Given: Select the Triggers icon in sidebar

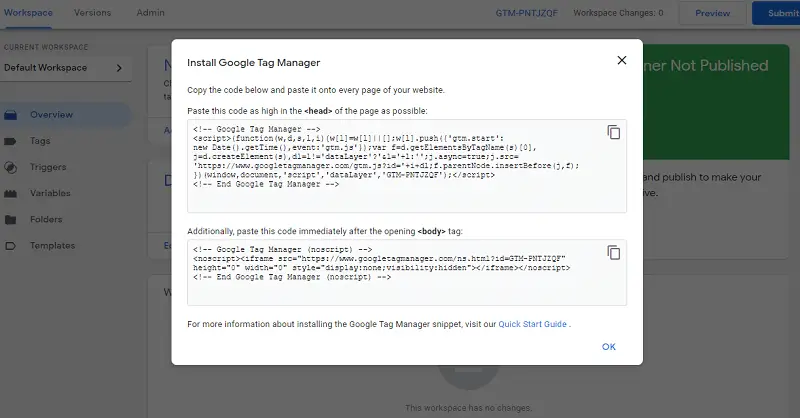Looking at the screenshot, I should click(11, 167).
